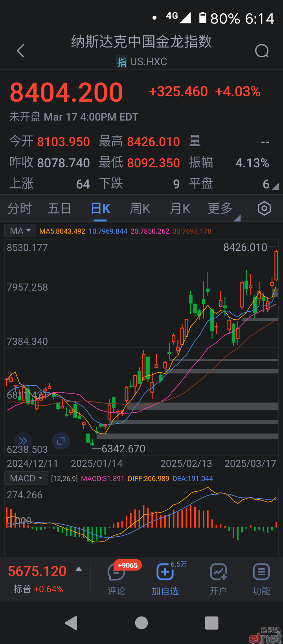The height and width of the screenshot is (644, 283).
Task: Select the 月K monthly chart tab
Action: pyautogui.click(x=180, y=209)
